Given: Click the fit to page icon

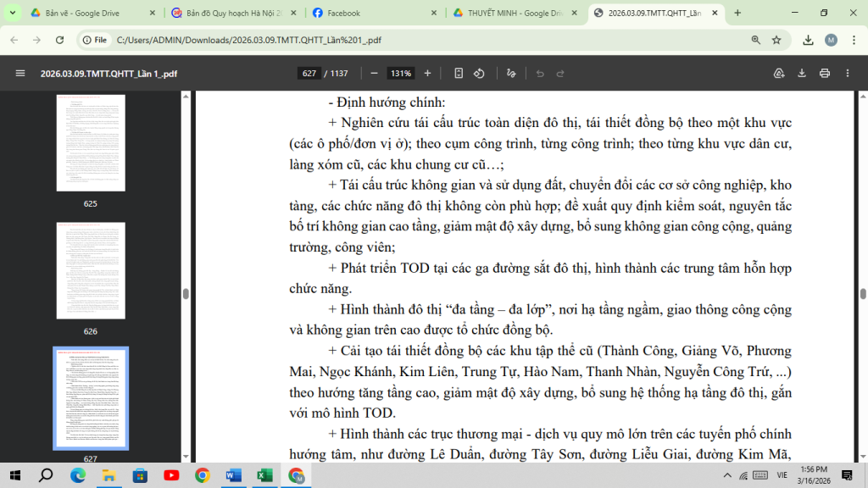Looking at the screenshot, I should 459,73.
